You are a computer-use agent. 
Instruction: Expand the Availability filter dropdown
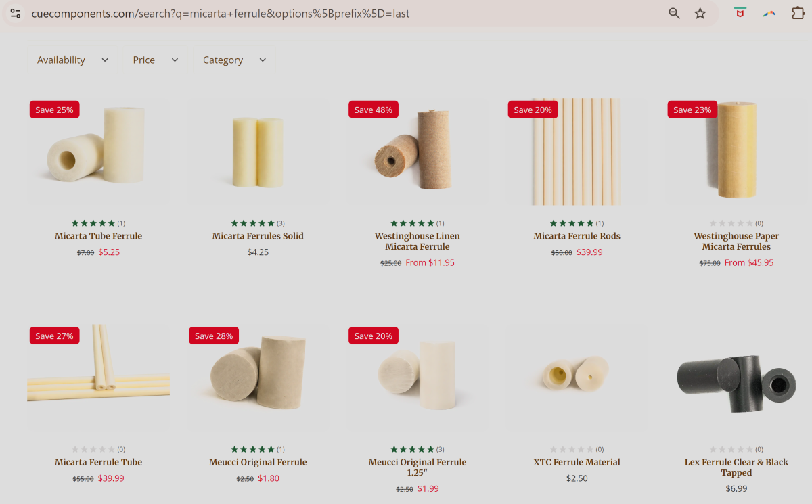click(73, 60)
